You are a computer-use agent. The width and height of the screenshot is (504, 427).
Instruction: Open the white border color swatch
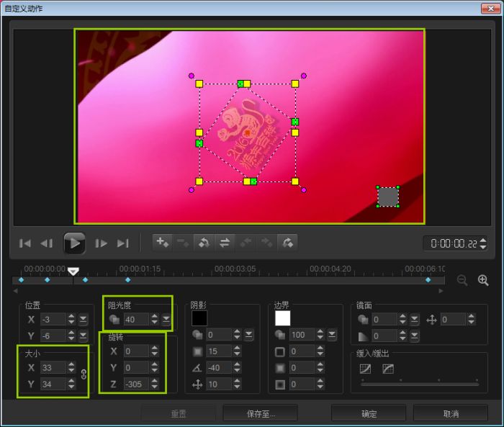282,318
